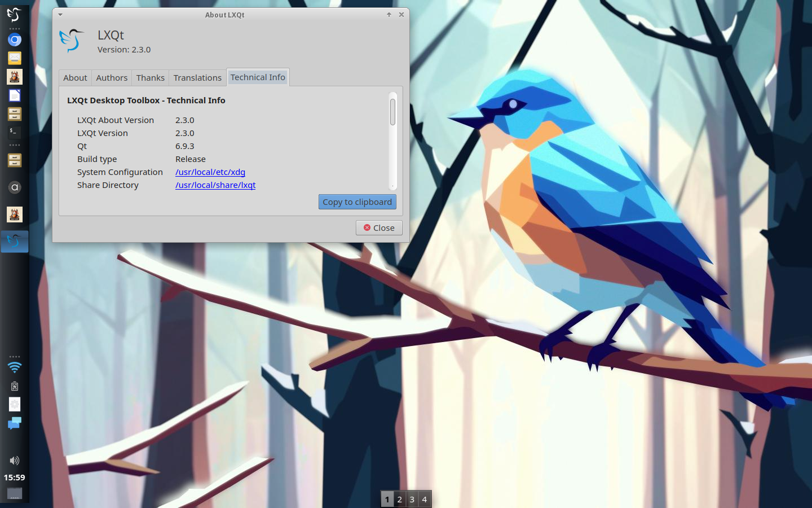The height and width of the screenshot is (508, 812).
Task: Open the battery power status icon
Action: [x=15, y=386]
